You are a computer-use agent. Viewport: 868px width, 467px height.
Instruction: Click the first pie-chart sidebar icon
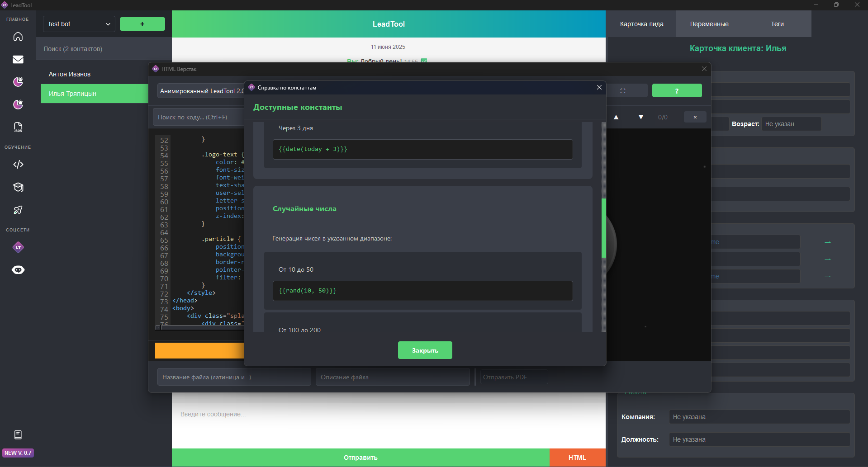[18, 82]
